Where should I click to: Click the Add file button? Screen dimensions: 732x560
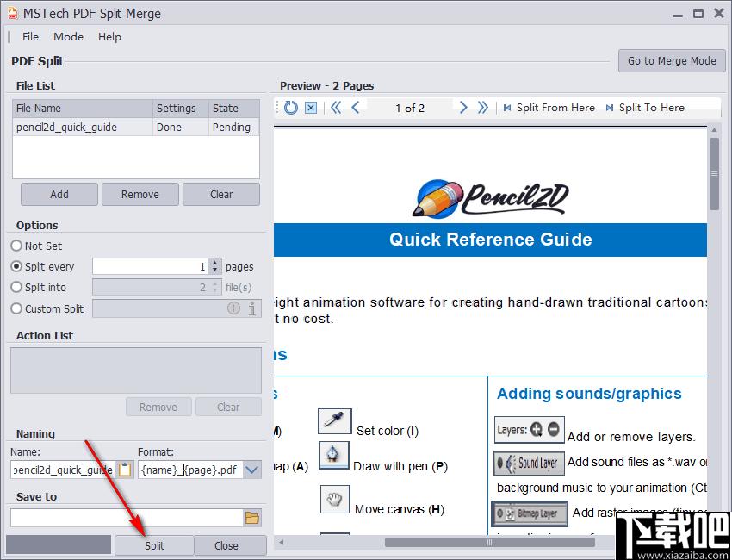pos(59,195)
